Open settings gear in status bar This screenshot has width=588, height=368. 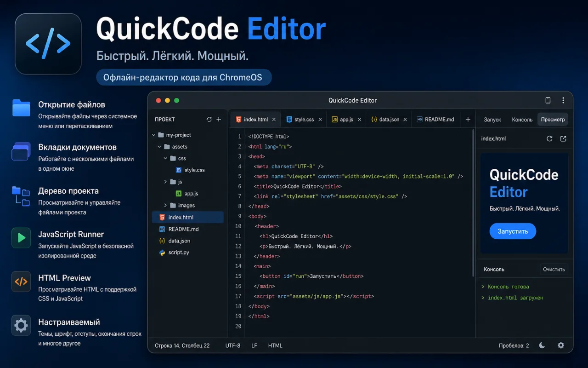561,345
